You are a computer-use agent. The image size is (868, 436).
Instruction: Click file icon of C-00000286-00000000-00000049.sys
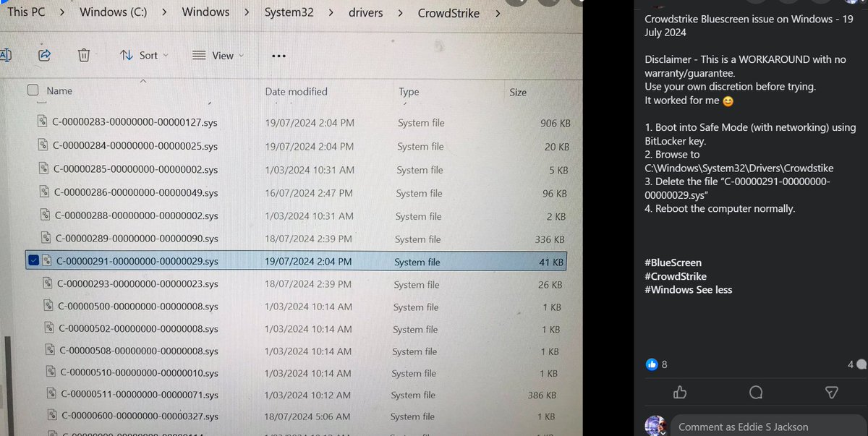46,192
